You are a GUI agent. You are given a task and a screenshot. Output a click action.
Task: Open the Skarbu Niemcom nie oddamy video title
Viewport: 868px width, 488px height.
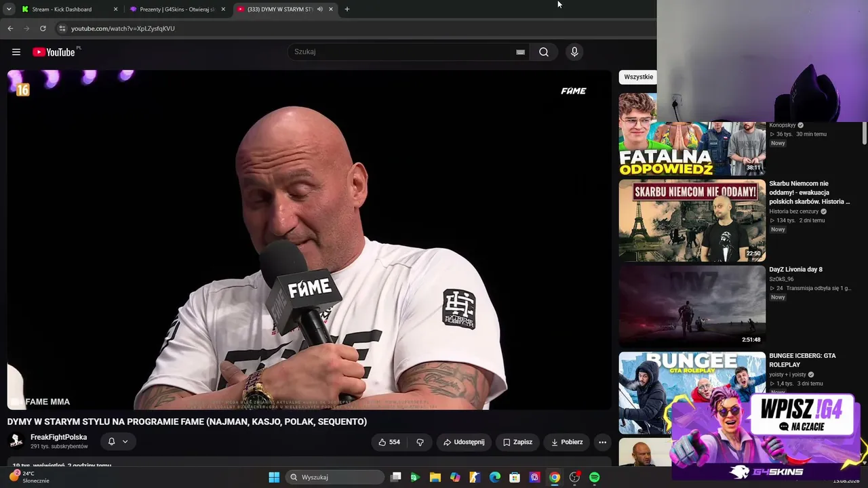809,192
